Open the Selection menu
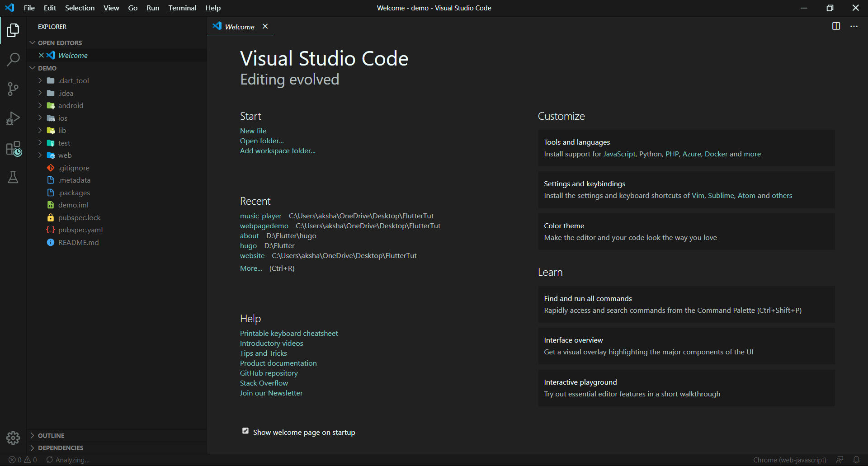 [80, 8]
